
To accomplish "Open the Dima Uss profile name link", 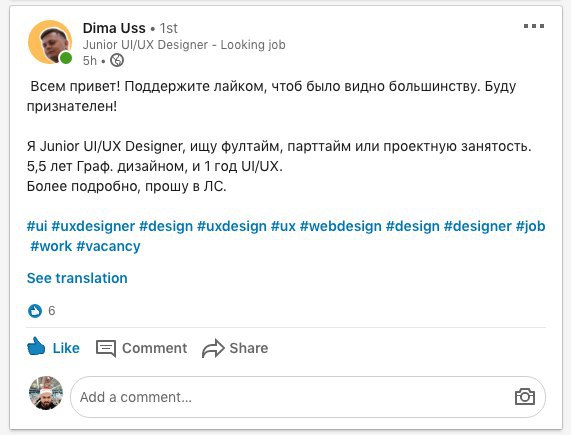I will click(114, 28).
